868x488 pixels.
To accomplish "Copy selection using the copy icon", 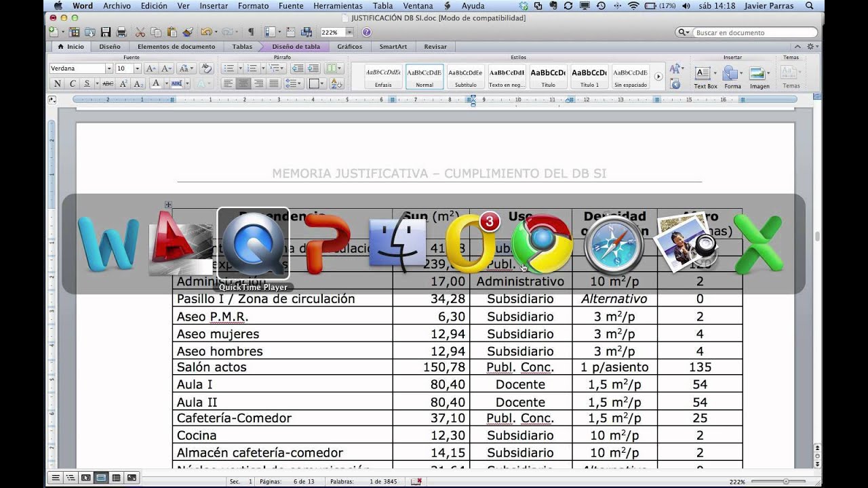I will tap(156, 32).
